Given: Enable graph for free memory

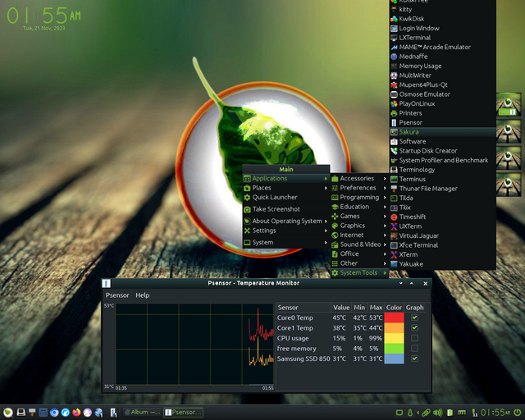Looking at the screenshot, I should 414,349.
